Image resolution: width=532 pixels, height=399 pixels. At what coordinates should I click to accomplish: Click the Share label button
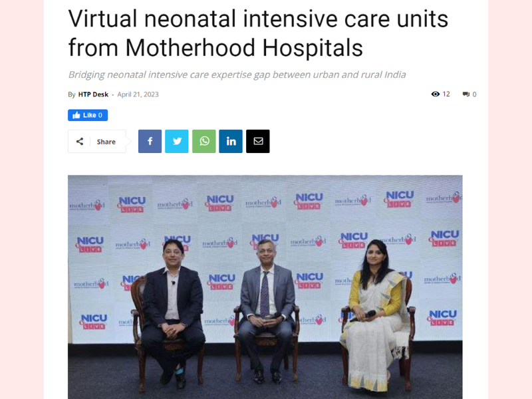(106, 142)
